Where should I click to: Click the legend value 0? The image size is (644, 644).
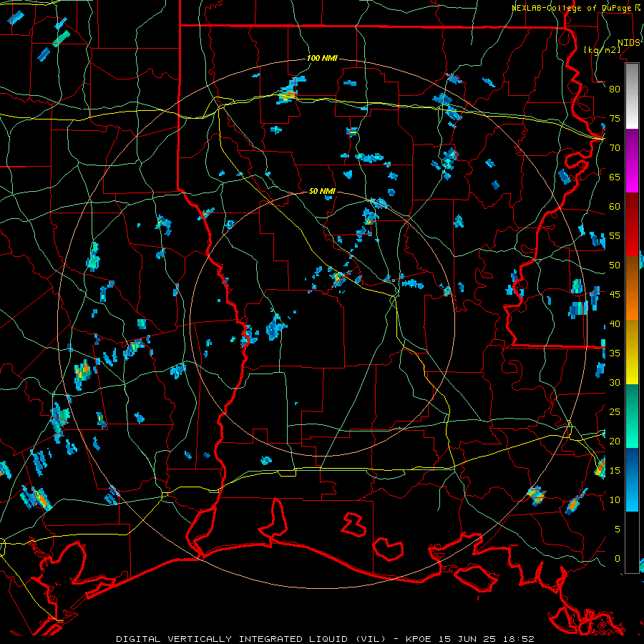pyautogui.click(x=618, y=559)
